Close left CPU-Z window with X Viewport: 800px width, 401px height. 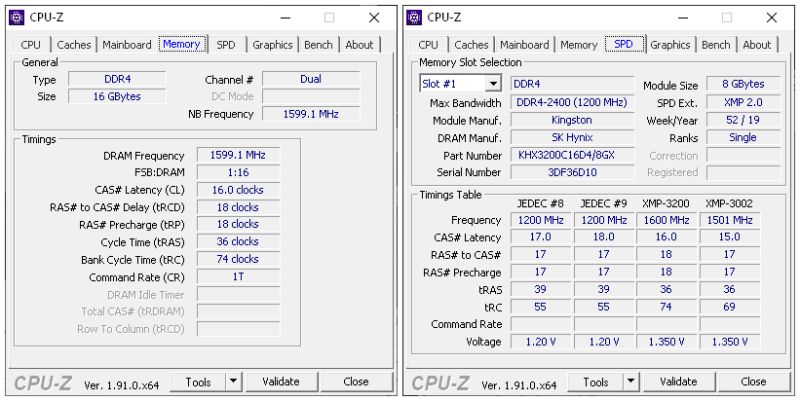(374, 18)
